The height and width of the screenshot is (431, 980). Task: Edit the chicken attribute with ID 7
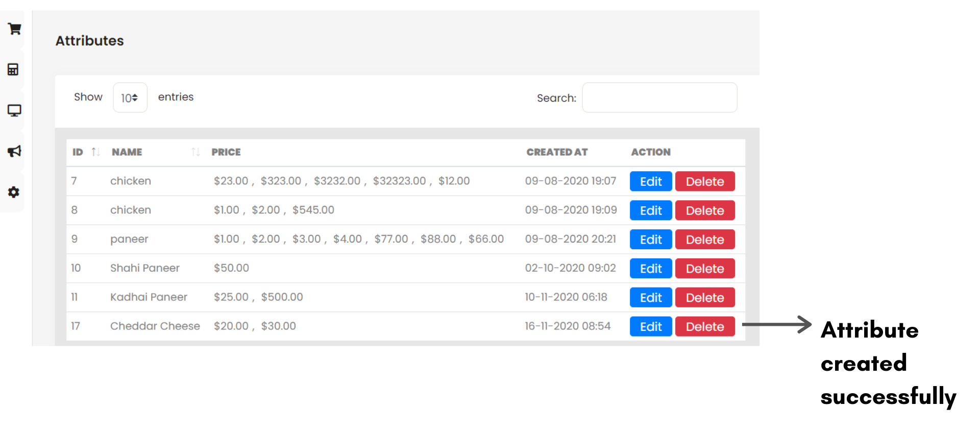click(650, 181)
